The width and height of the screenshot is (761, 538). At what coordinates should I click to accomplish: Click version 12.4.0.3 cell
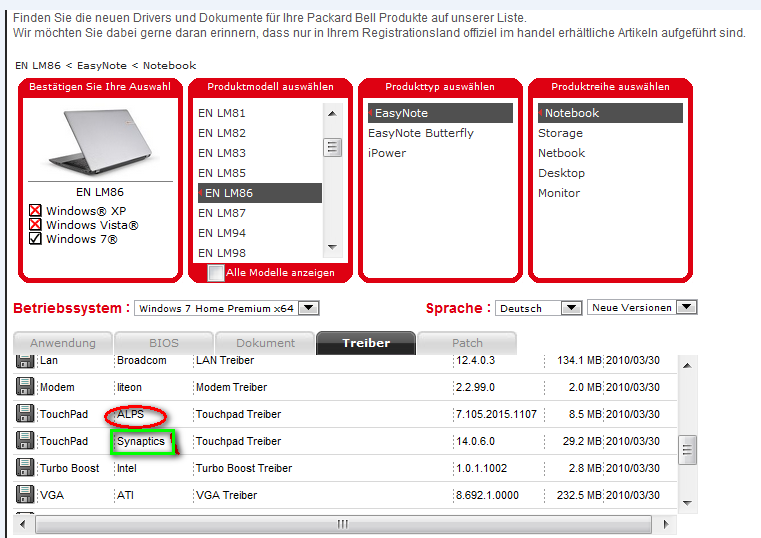475,360
